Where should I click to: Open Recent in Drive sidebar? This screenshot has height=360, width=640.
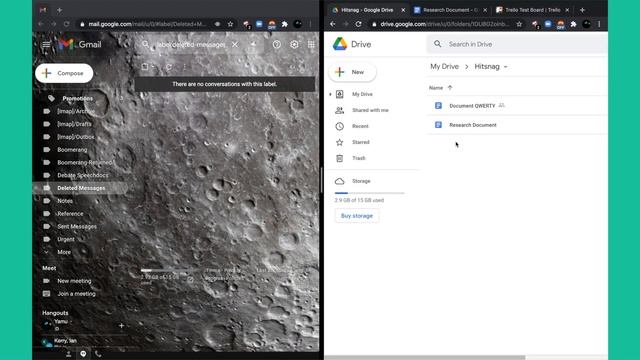(360, 126)
